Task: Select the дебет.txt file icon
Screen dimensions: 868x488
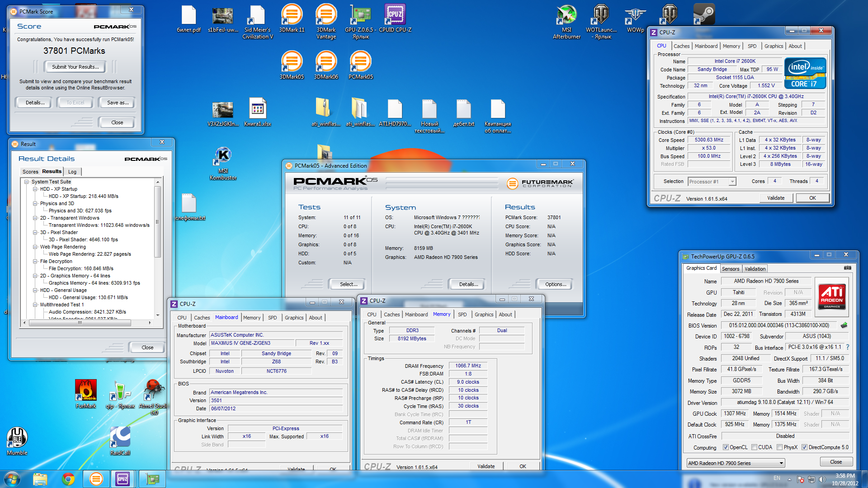Action: pos(463,112)
